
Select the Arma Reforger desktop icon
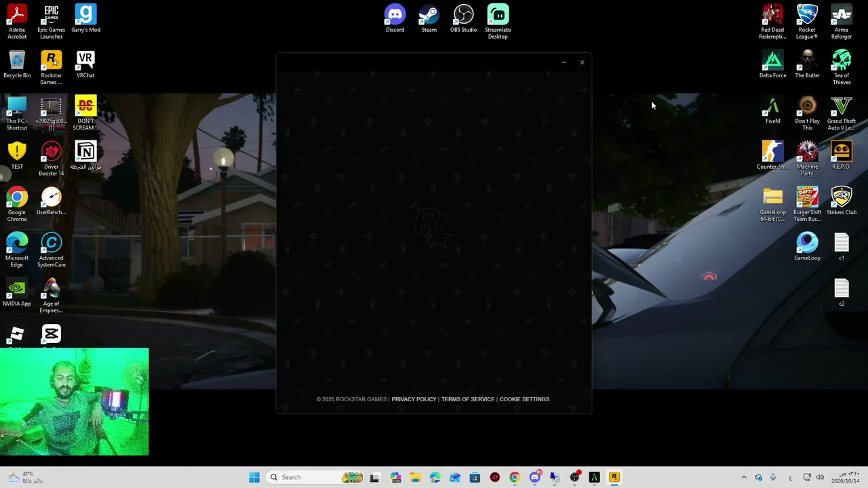[x=842, y=21]
